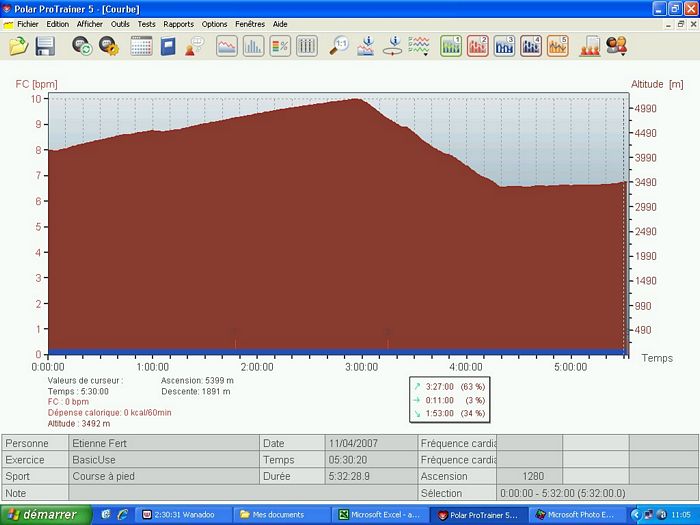
Task: Click the marker near 3:00:00 on the time axis
Action: (387, 335)
